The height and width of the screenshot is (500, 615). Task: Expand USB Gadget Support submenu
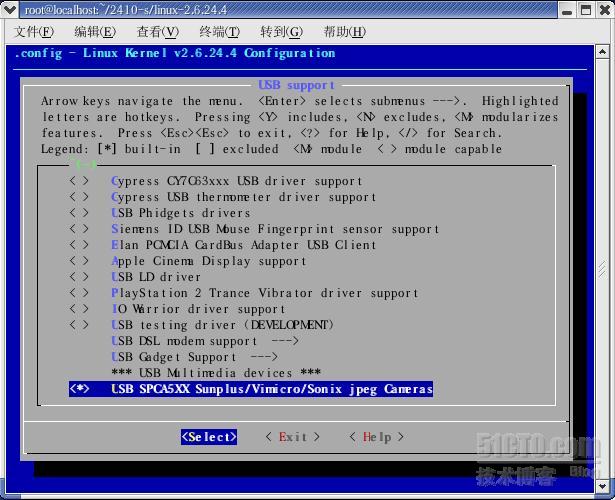195,357
